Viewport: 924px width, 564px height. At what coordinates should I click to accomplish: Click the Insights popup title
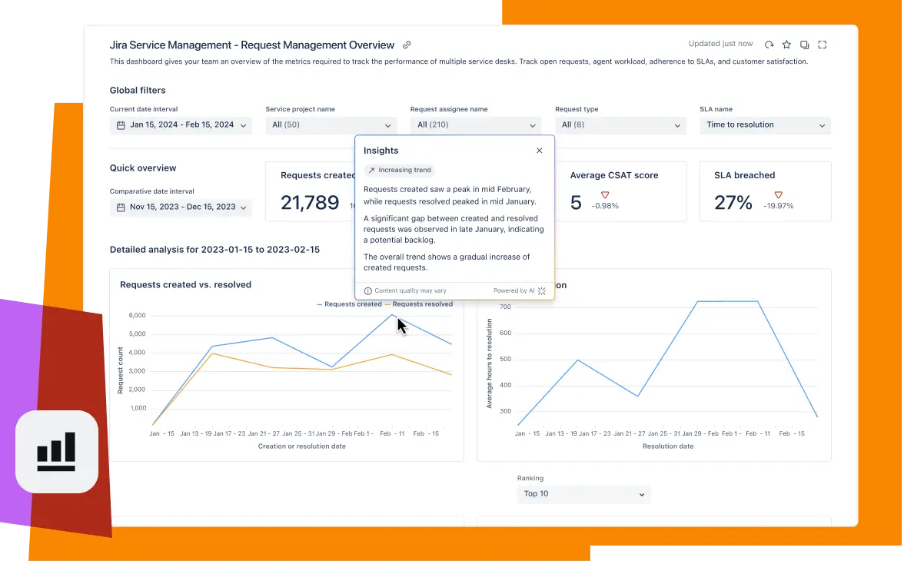tap(381, 151)
